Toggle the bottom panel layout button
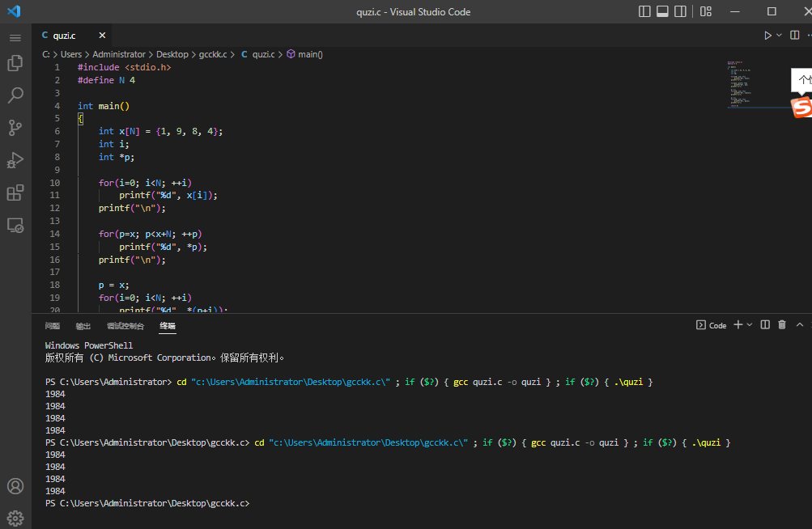The width and height of the screenshot is (812, 529). pyautogui.click(x=662, y=11)
